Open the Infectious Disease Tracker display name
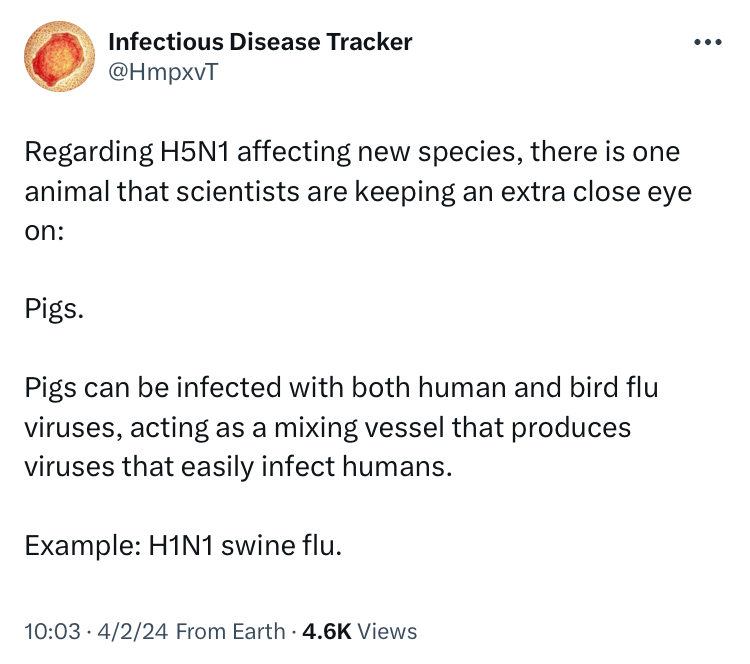The height and width of the screenshot is (664, 750). 260,42
